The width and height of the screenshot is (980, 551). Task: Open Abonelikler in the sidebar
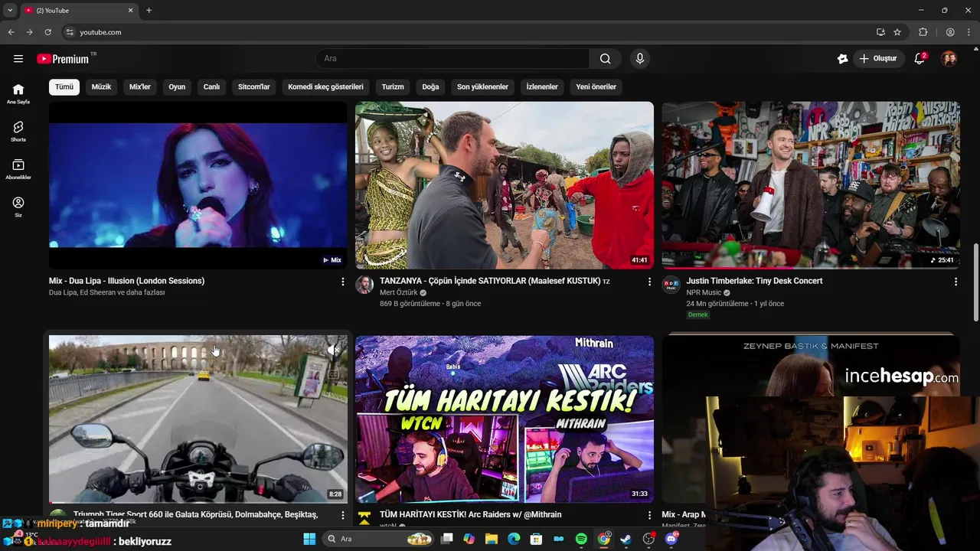(x=18, y=170)
